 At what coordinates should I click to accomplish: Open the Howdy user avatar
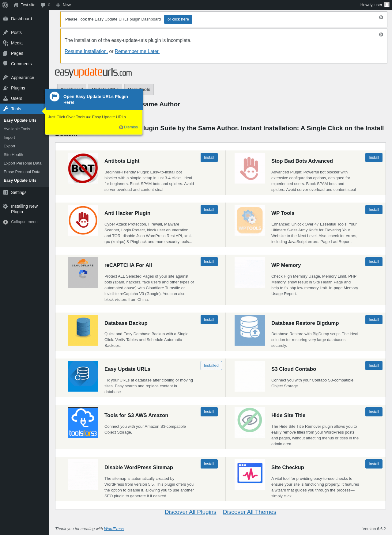click(387, 5)
